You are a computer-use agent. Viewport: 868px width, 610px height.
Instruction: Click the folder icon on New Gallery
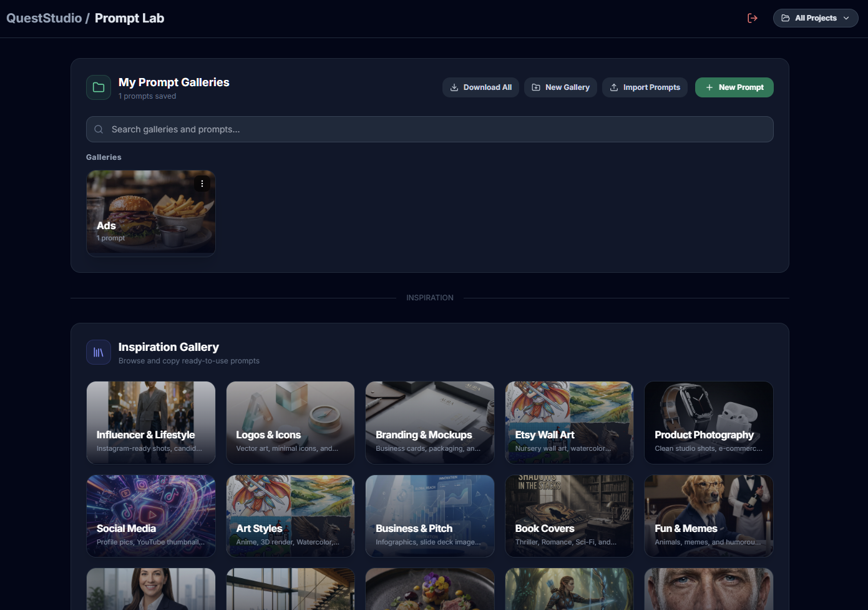[537, 87]
